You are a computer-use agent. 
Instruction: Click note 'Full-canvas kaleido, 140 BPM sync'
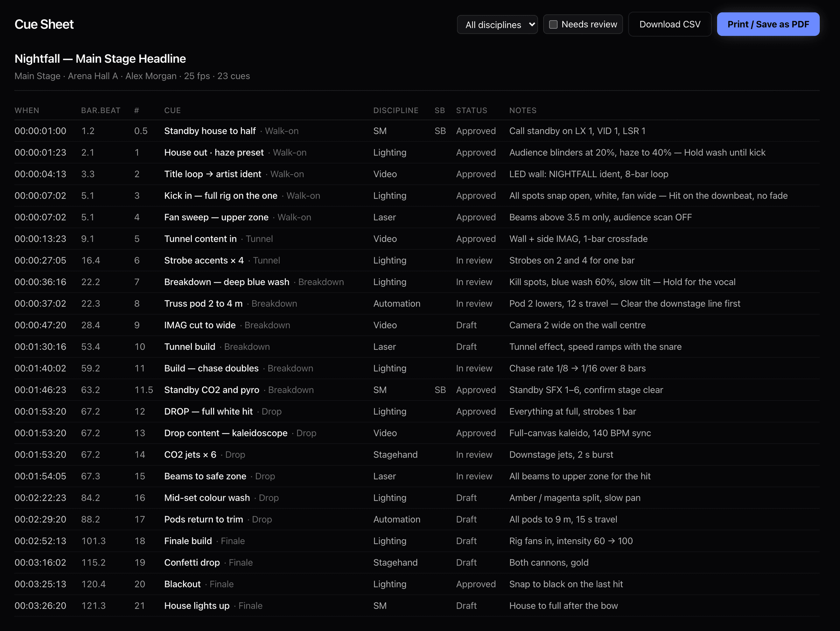[580, 433]
